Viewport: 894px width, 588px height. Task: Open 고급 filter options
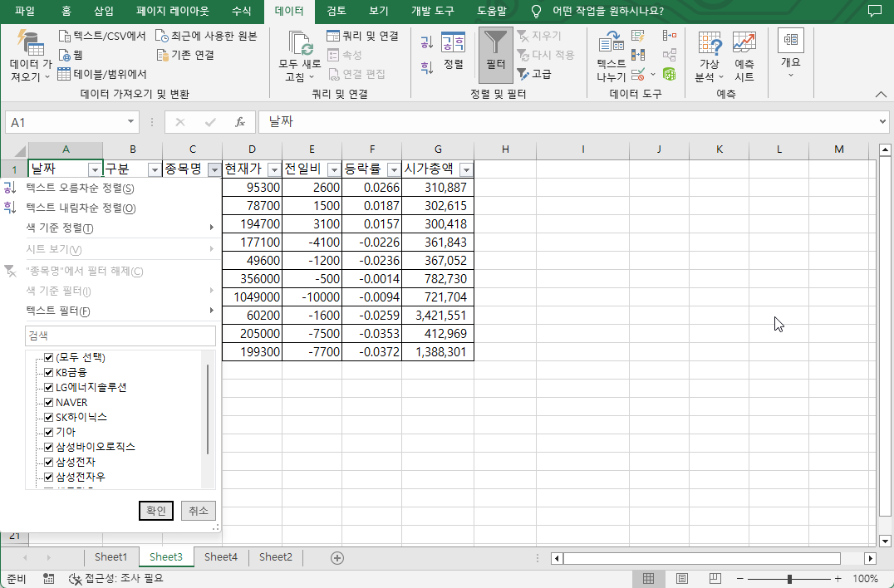[x=534, y=74]
